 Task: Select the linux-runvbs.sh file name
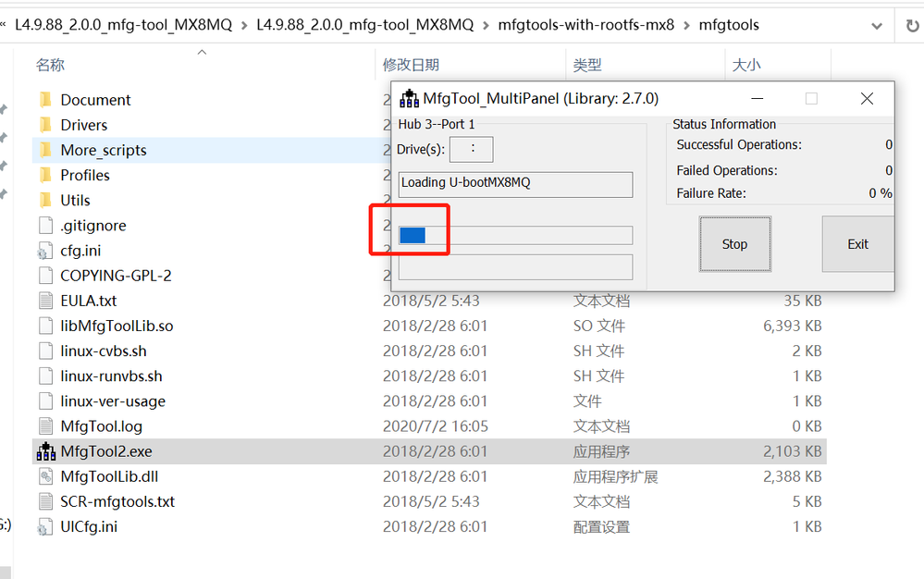click(111, 376)
